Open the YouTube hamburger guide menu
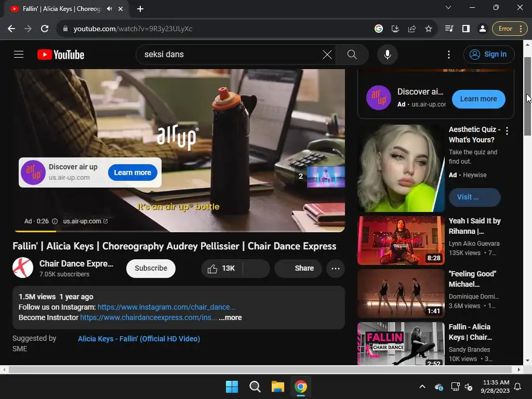The height and width of the screenshot is (399, 532). 19,54
